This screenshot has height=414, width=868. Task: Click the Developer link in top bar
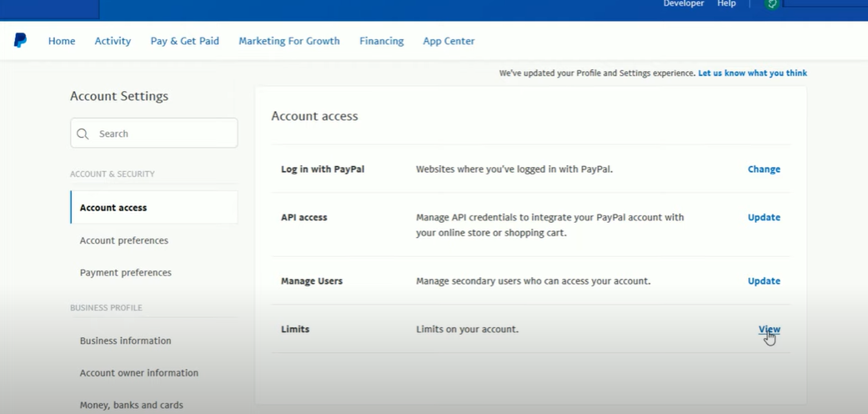point(684,3)
